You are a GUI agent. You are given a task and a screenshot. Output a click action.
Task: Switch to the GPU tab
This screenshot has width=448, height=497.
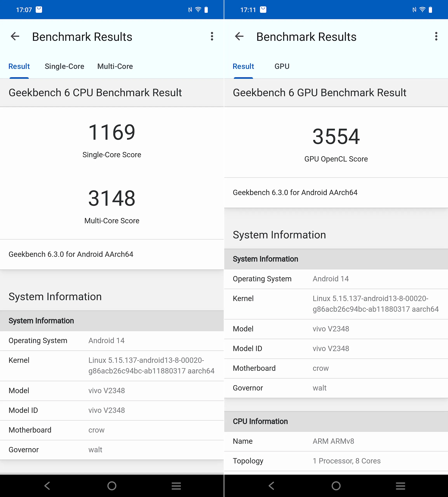[x=282, y=66]
